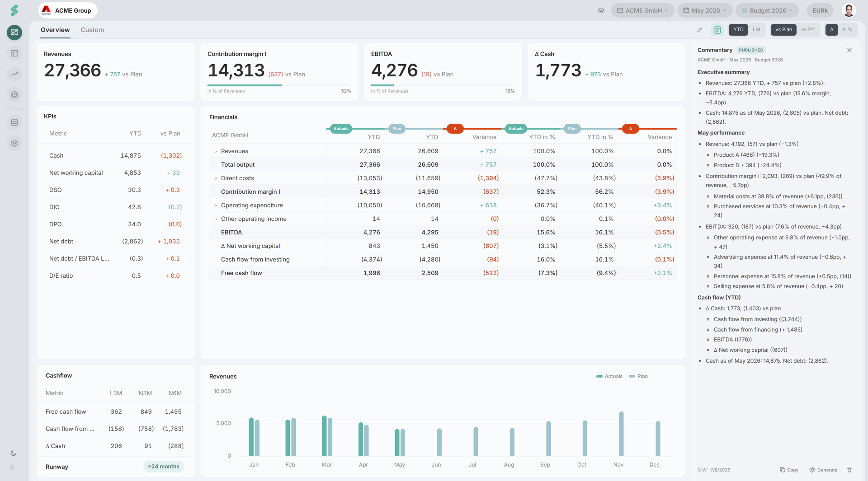Click the Cash KPI value 14,875

131,156
